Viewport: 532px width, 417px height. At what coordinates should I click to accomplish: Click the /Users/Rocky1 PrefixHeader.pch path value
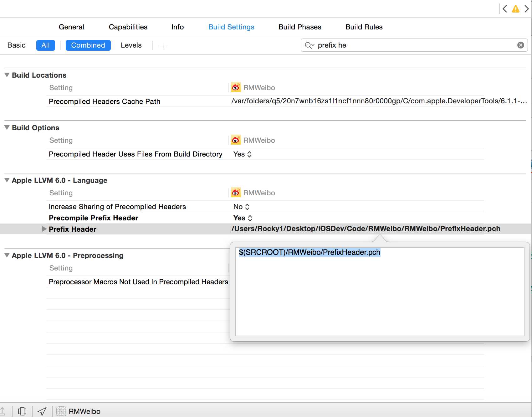click(366, 229)
